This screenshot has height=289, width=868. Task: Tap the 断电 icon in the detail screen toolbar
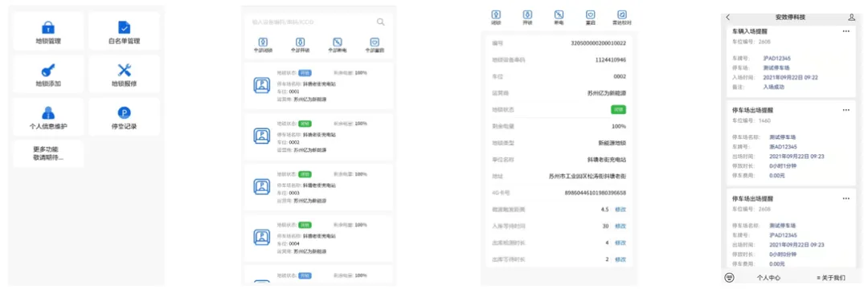click(x=559, y=14)
